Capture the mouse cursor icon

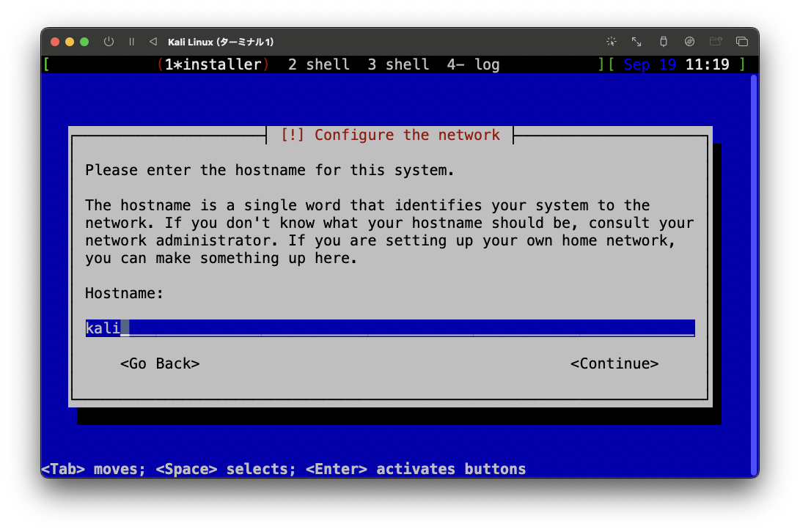pos(611,42)
